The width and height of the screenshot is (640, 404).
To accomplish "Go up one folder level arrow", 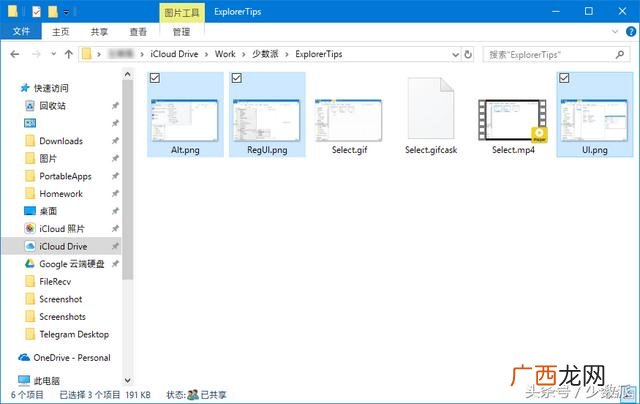I will coord(69,54).
